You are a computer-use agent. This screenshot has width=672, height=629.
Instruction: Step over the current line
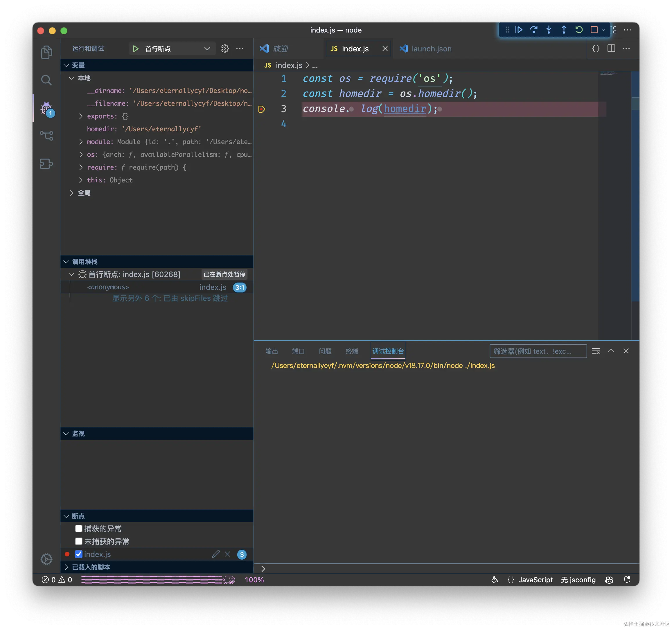(x=533, y=30)
